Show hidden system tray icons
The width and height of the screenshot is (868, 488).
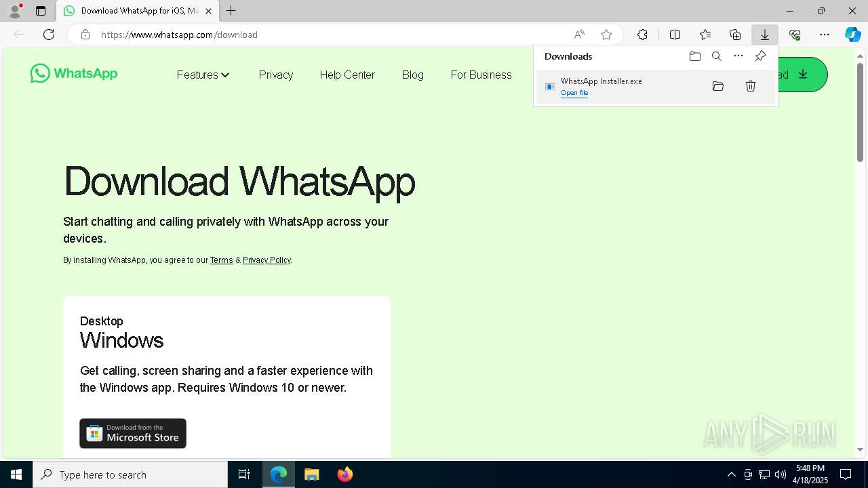coord(731,474)
